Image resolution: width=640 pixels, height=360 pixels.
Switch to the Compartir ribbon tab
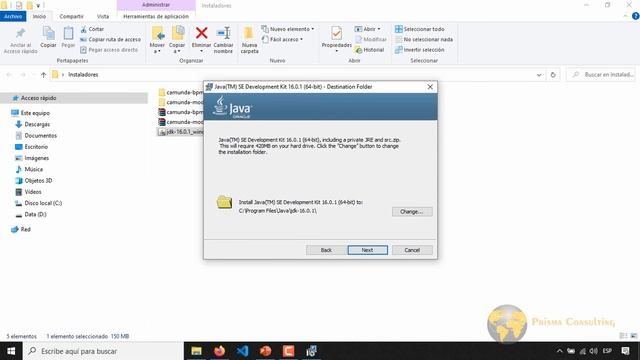[x=71, y=16]
